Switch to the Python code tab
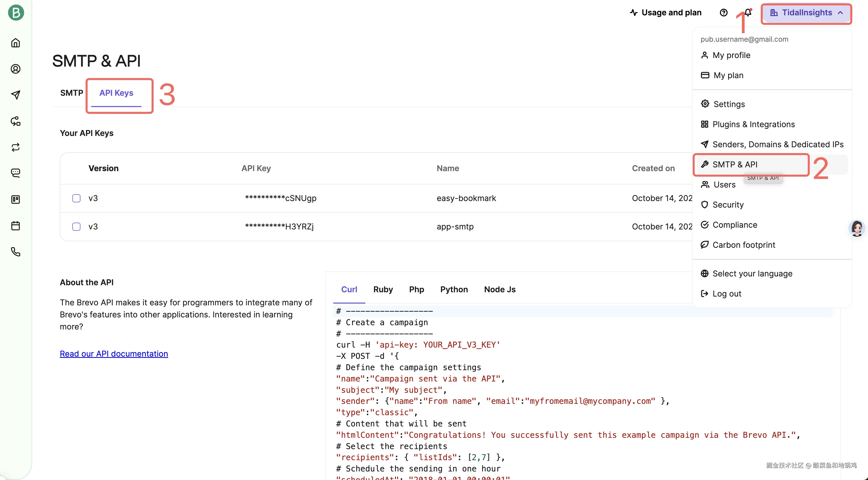 [454, 289]
